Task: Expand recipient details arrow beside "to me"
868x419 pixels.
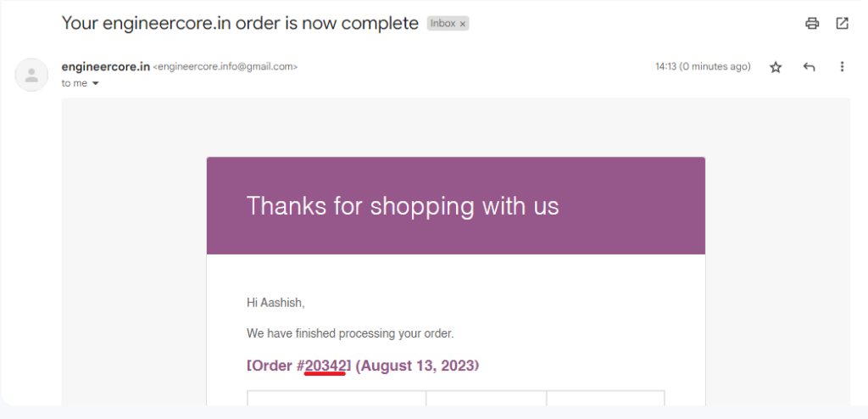Action: point(96,83)
